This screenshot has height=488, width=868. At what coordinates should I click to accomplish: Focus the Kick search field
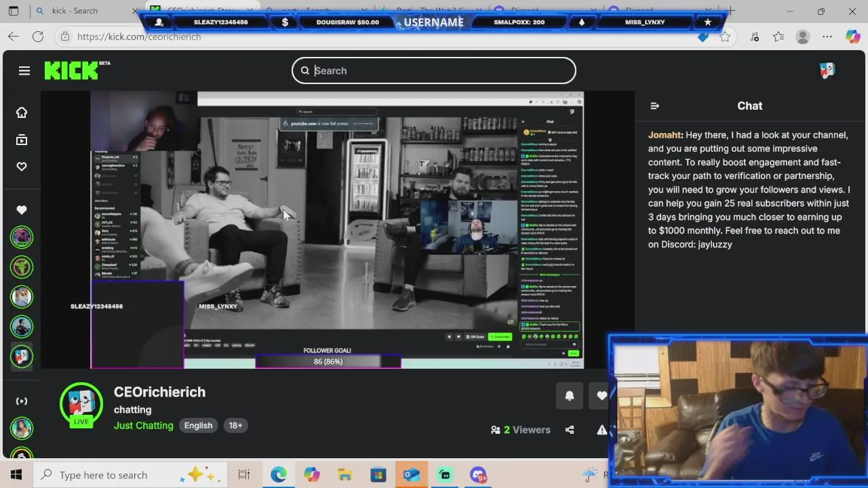click(x=434, y=70)
